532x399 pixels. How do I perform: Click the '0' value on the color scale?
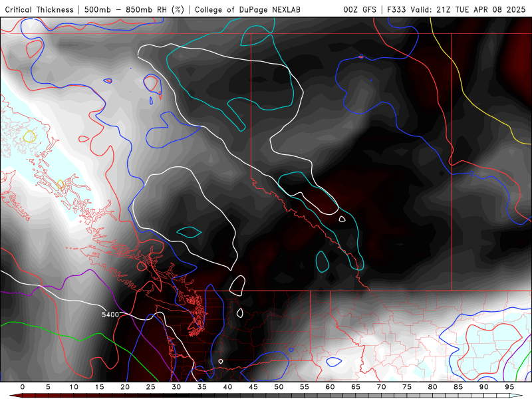pyautogui.click(x=23, y=387)
